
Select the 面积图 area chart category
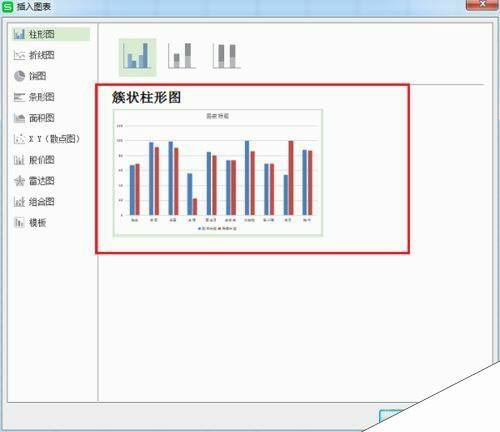tap(34, 118)
